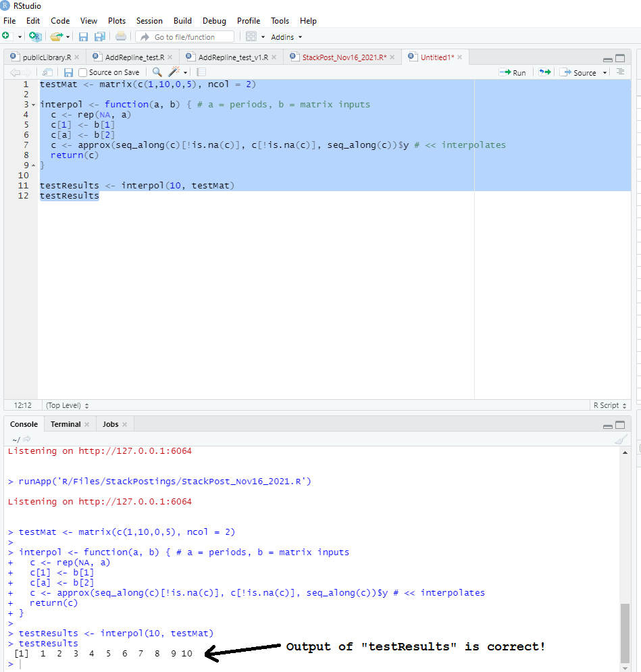The height and width of the screenshot is (672, 641).
Task: Open the (Top Level) scope selector
Action: point(68,405)
